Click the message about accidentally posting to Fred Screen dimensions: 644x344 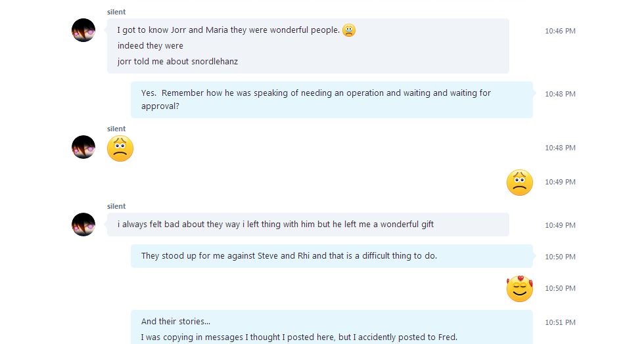299,337
